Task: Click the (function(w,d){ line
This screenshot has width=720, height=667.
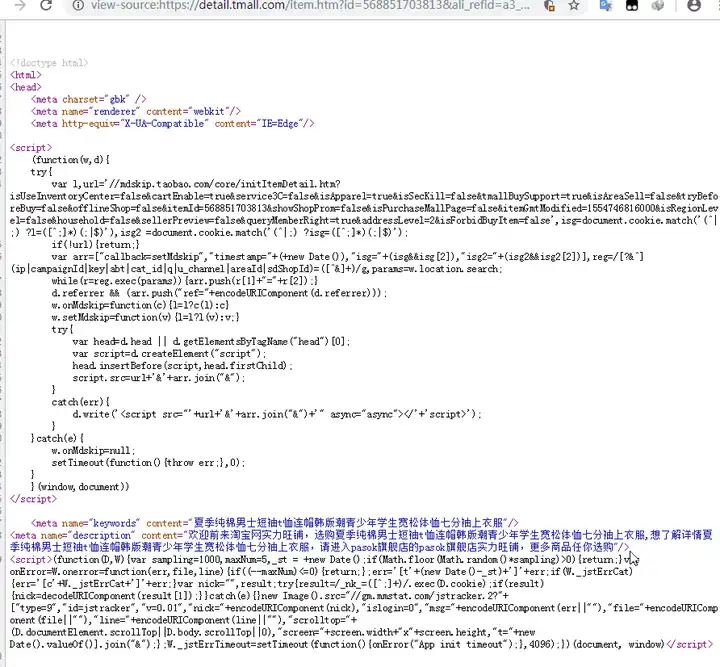Action: [x=71, y=160]
